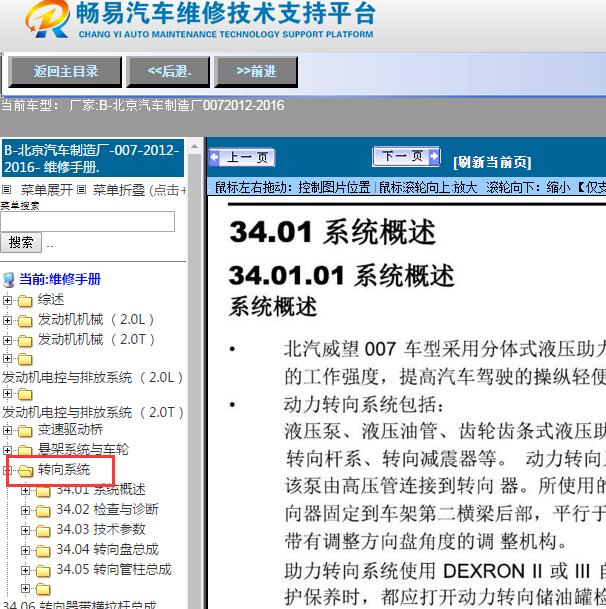The height and width of the screenshot is (609, 606).
Task: Click 菜单折叠 to collapse menus
Action: coord(118,190)
